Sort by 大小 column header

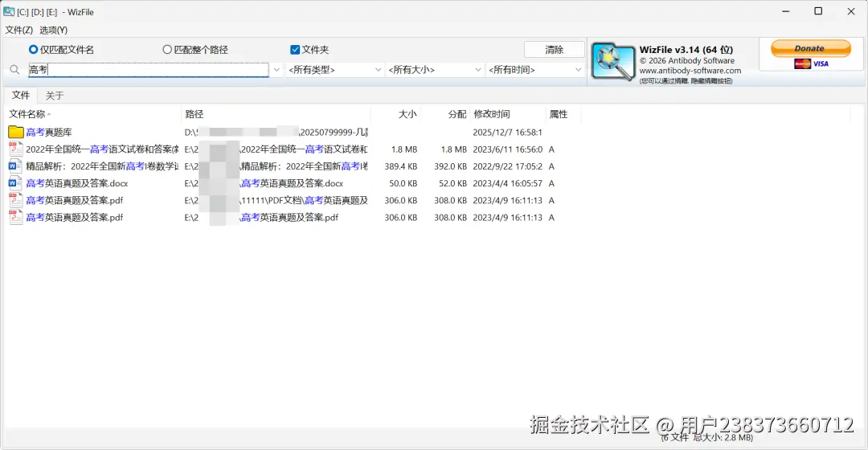[395, 114]
